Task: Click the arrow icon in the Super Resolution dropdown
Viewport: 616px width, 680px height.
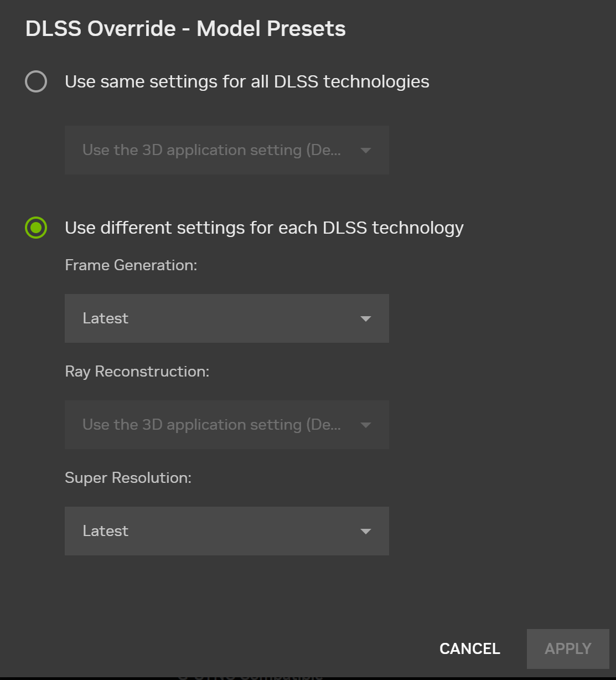Action: click(x=365, y=532)
